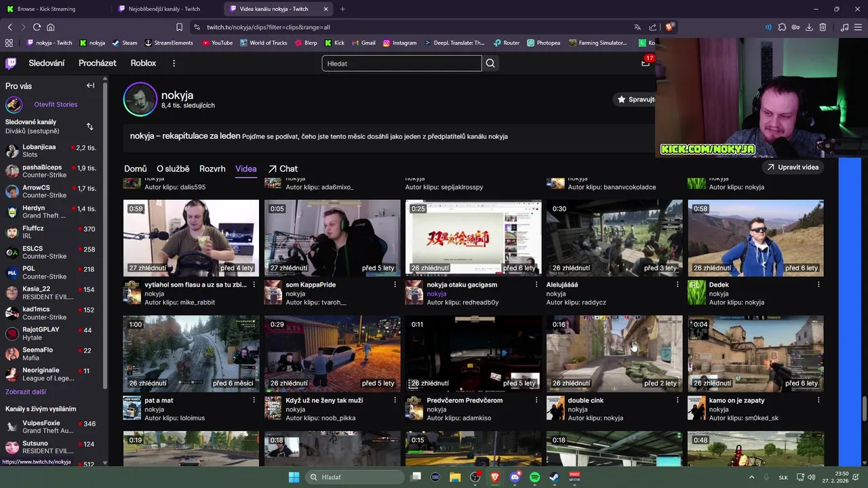This screenshot has width=868, height=488.
Task: Open Brave Shields icon
Action: [x=669, y=27]
